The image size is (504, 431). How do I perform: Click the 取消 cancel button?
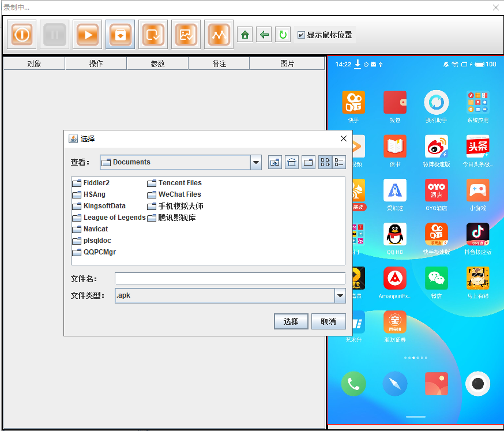(328, 321)
